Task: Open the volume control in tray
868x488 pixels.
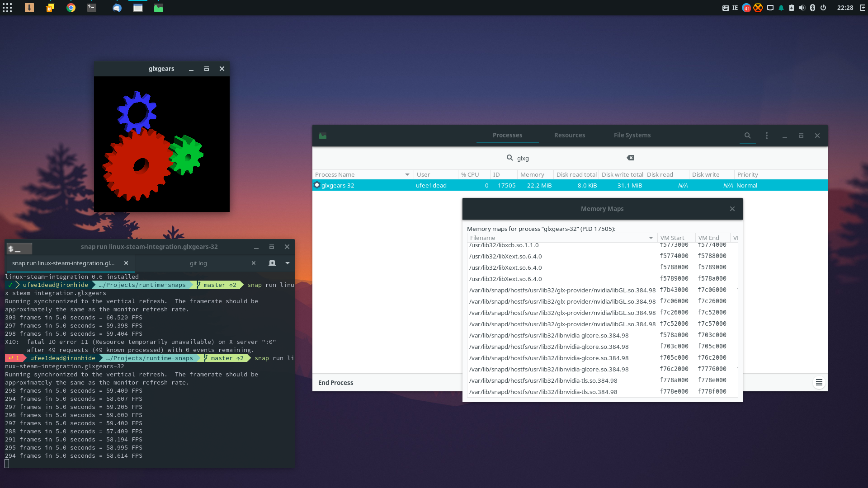Action: (802, 8)
